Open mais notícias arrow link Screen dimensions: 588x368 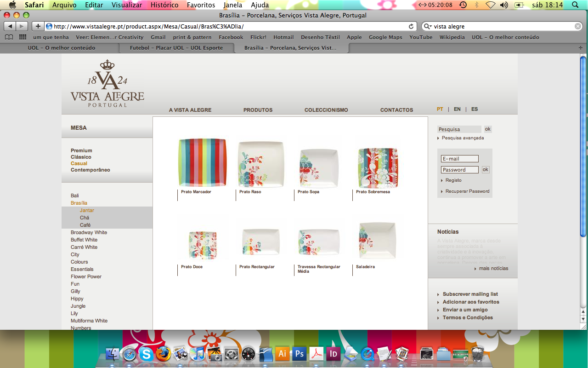[x=491, y=269]
